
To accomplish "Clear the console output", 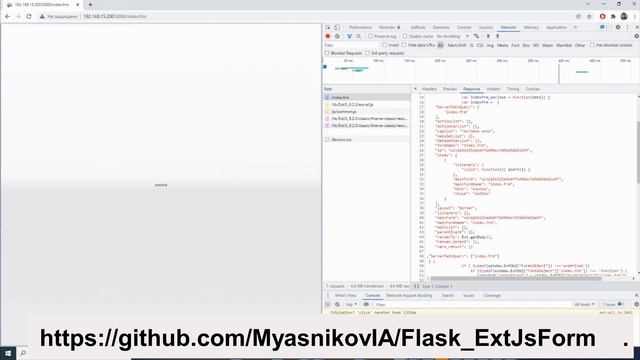I will (x=337, y=304).
